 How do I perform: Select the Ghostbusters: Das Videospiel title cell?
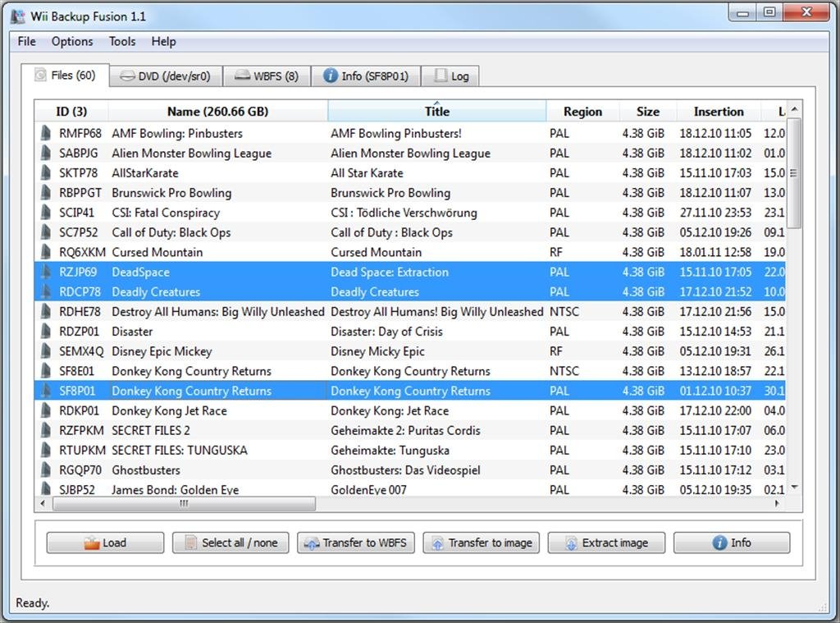point(437,470)
